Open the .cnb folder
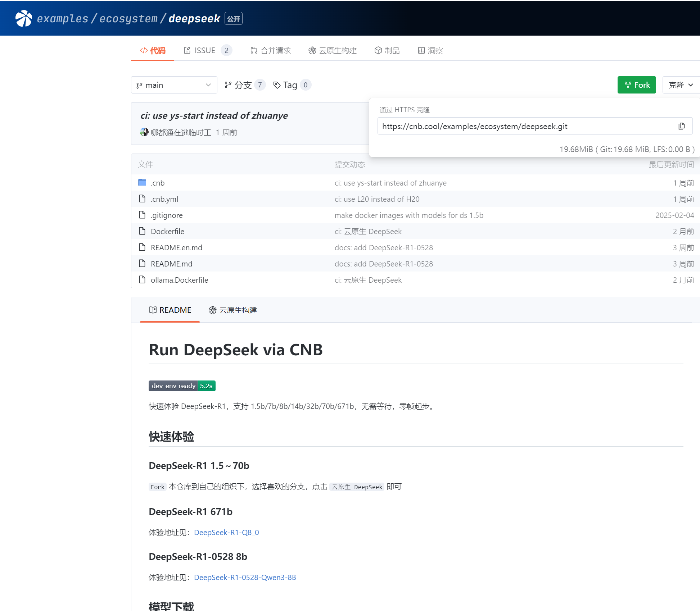Screen dimensions: 700x611 158,183
